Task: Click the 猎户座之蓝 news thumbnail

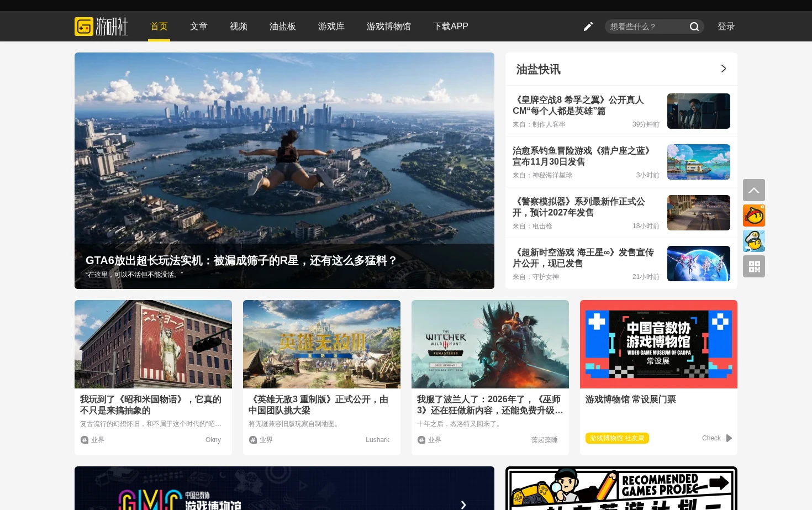Action: (699, 162)
